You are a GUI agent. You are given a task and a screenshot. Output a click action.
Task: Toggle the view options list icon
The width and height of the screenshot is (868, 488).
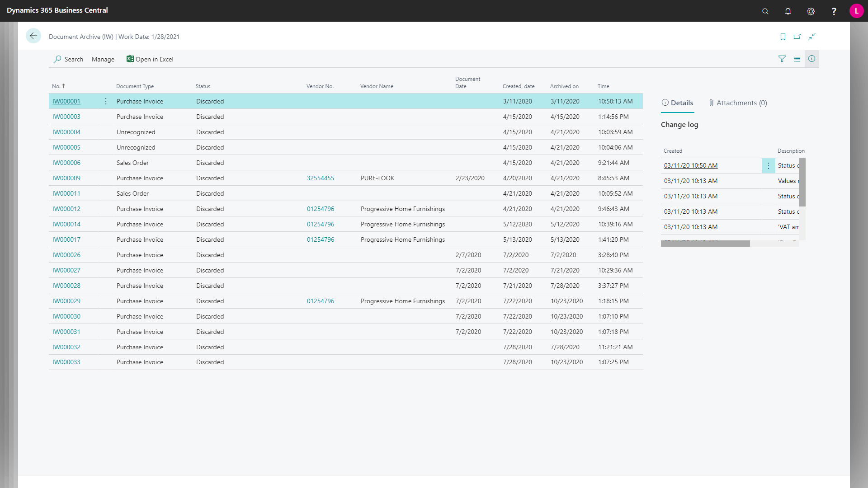pyautogui.click(x=797, y=59)
